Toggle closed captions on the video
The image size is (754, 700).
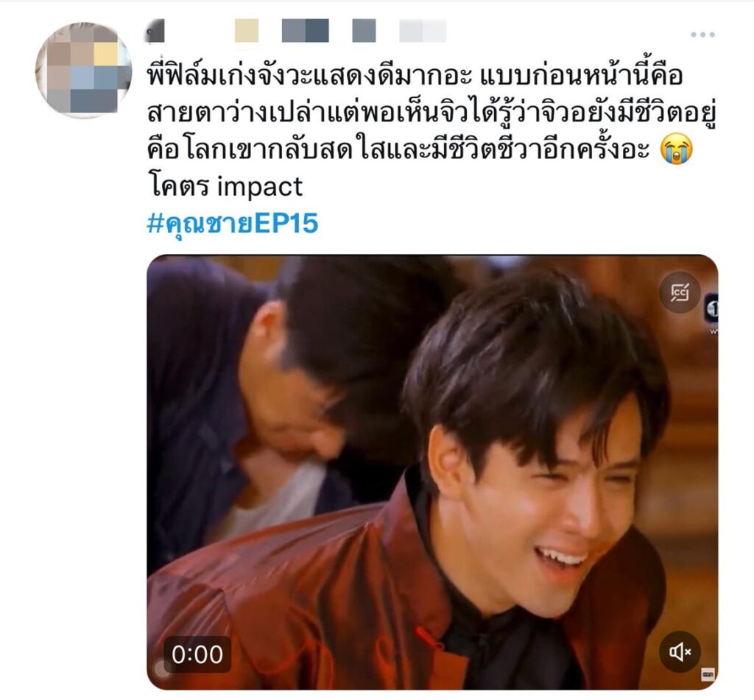point(680,292)
